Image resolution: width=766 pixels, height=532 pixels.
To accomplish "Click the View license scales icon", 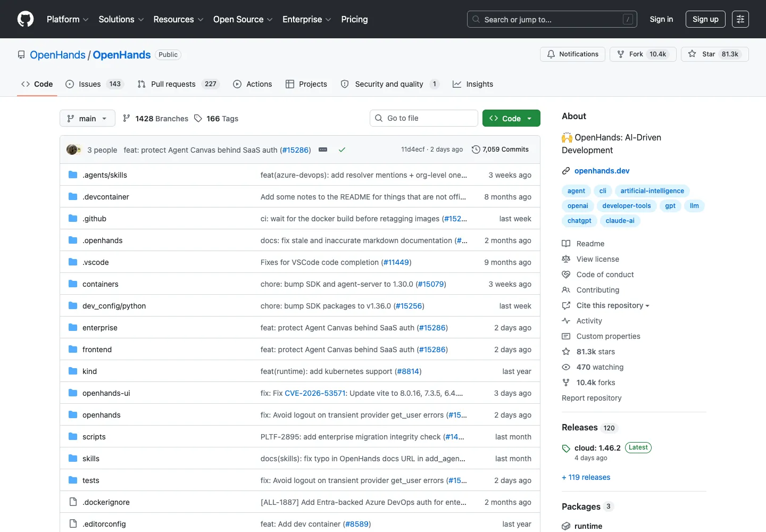I will tap(566, 259).
